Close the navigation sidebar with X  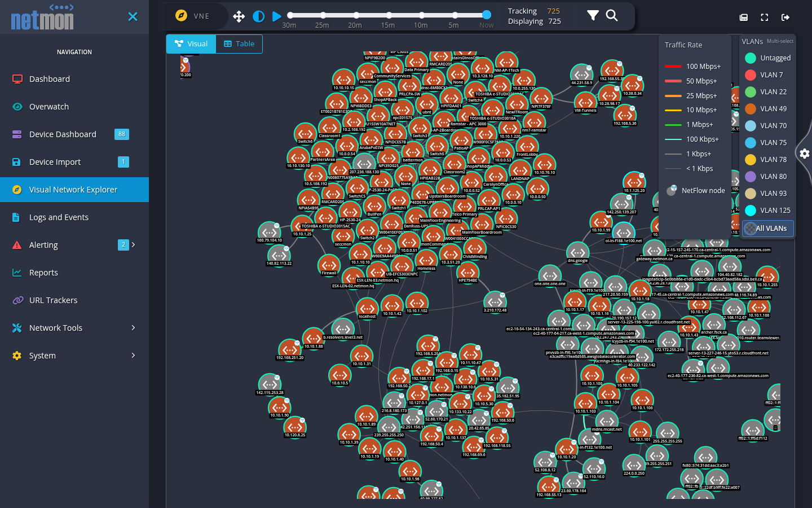(133, 17)
